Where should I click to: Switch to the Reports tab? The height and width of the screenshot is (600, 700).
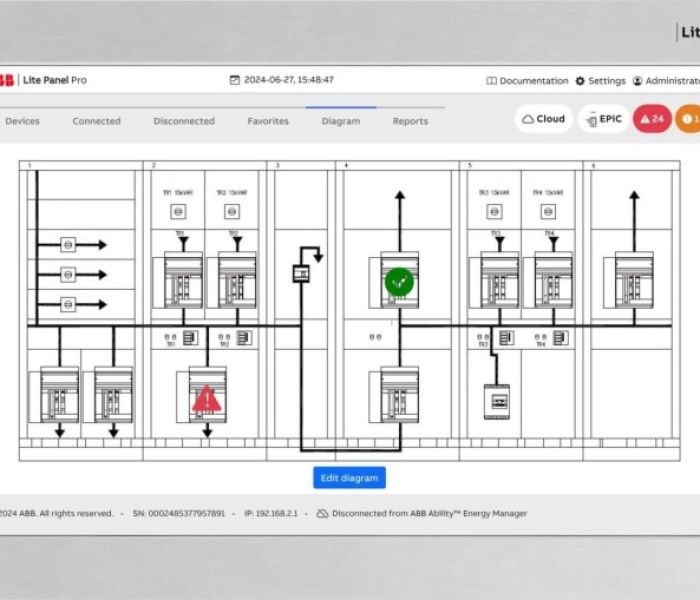[410, 121]
